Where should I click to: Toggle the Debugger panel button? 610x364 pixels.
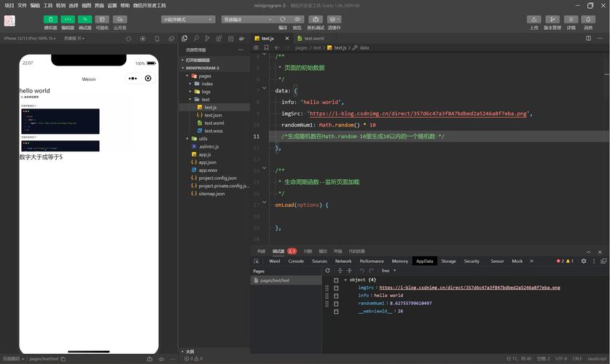(x=85, y=20)
